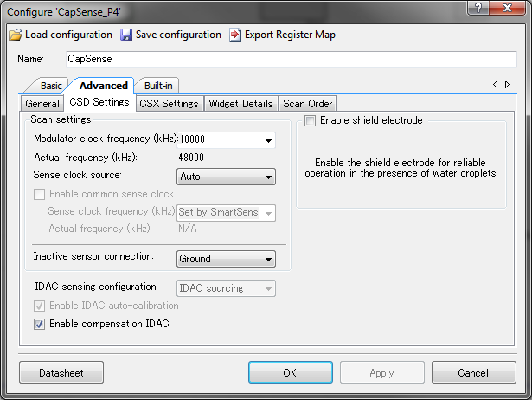The height and width of the screenshot is (400, 532).
Task: Click the Cancel button
Action: tap(474, 372)
